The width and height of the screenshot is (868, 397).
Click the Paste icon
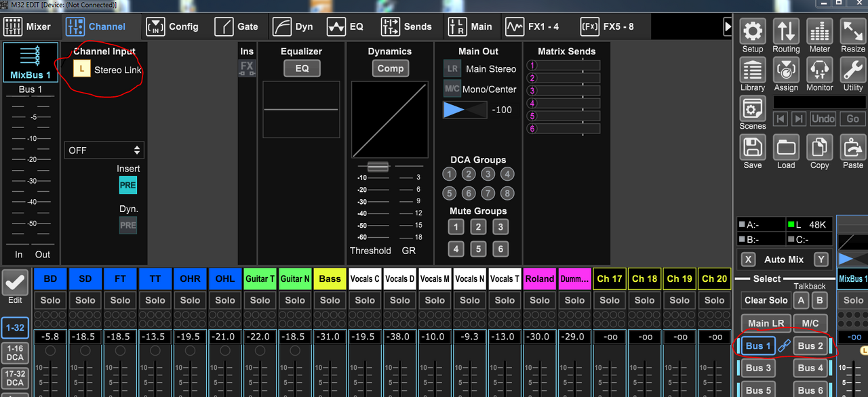pos(853,148)
